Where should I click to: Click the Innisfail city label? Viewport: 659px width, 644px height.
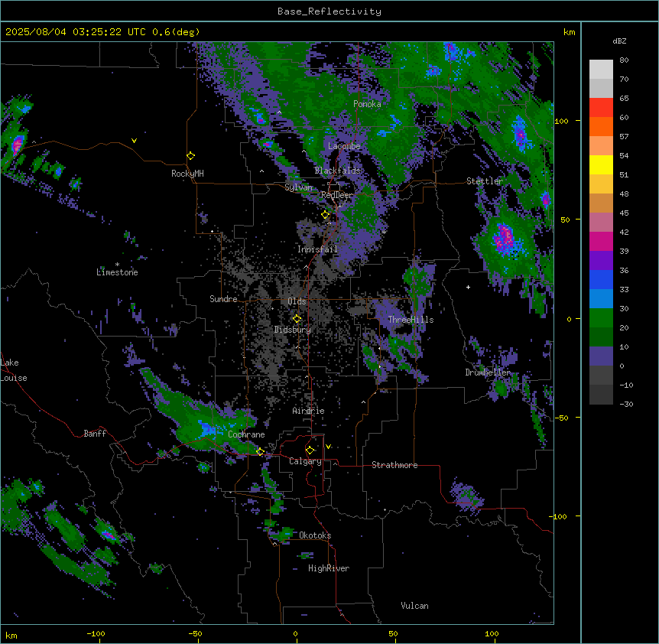(x=317, y=249)
